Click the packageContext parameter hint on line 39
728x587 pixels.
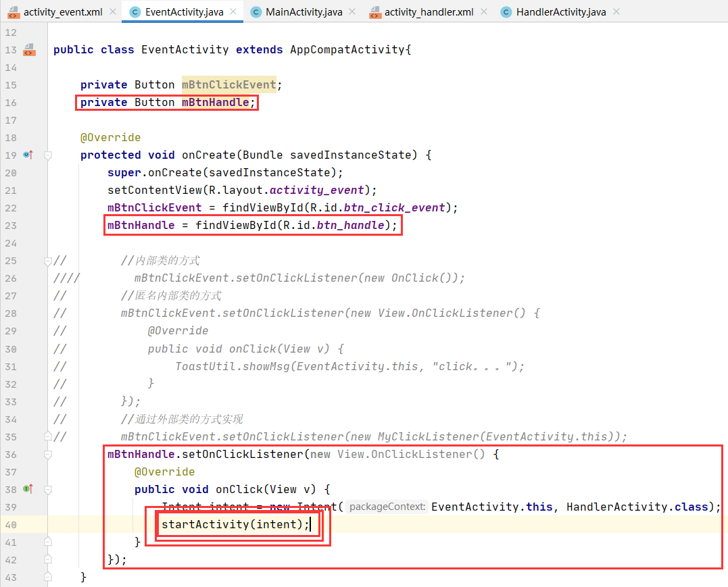tap(387, 507)
